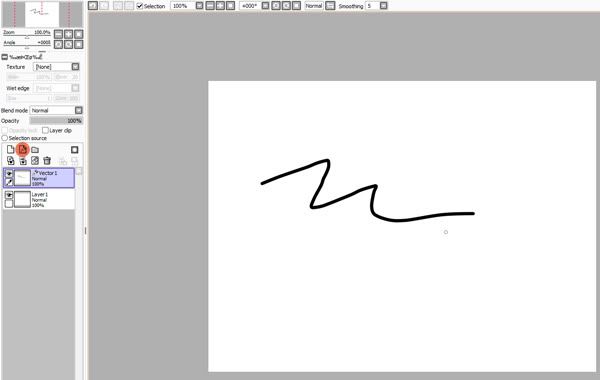
Task: Open the zoom percentage dropdown in toolbar
Action: (x=199, y=6)
